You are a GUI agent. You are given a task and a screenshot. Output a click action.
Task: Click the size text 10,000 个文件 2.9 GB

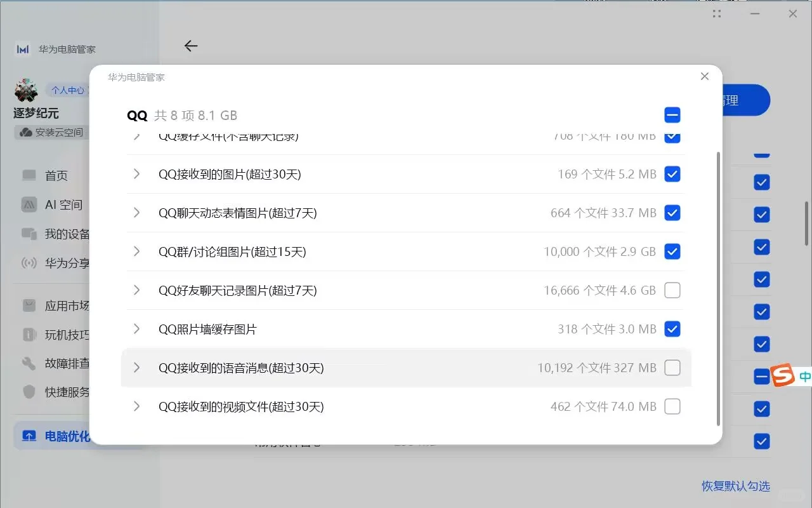[599, 251]
